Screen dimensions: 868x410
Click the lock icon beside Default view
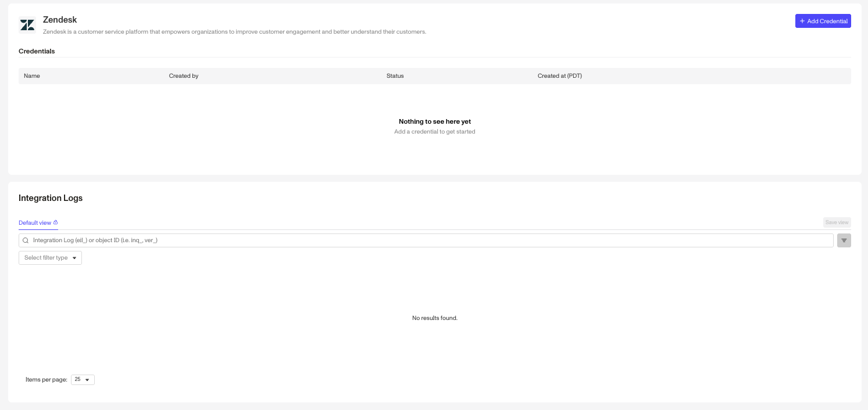point(56,222)
